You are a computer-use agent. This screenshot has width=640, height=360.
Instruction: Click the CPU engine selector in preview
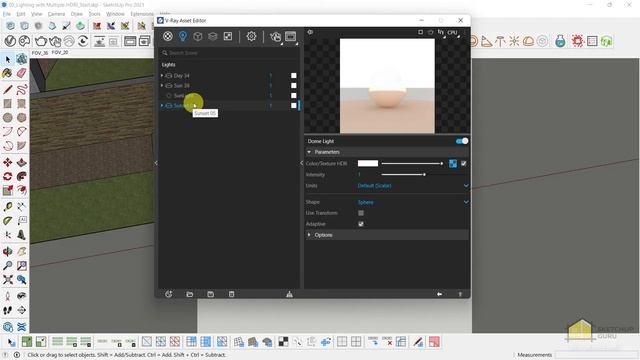click(x=452, y=32)
